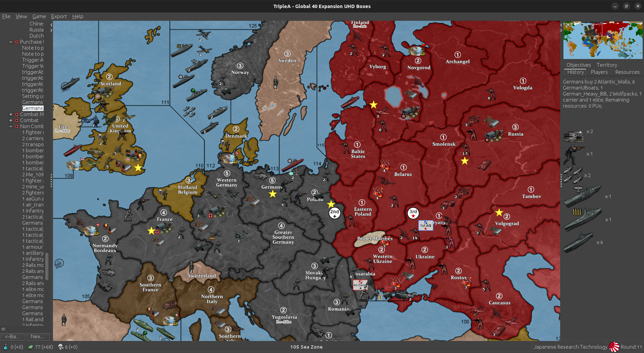The height and width of the screenshot is (353, 644).
Task: Click the Archangel territory label
Action: [x=458, y=61]
